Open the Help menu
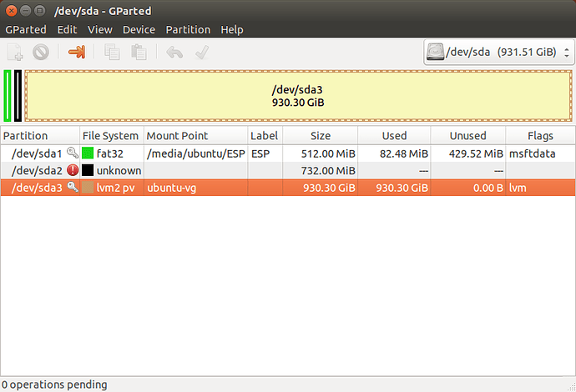The image size is (576, 392). coord(232,29)
